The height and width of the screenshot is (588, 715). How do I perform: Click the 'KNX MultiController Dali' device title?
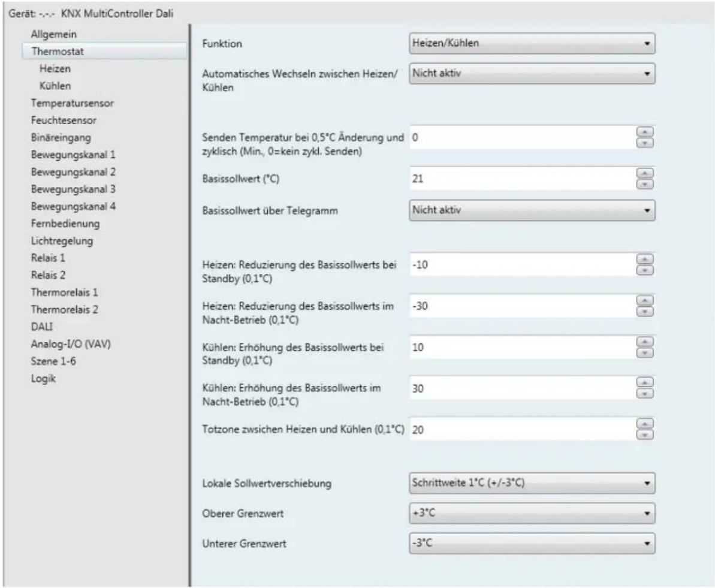[117, 14]
